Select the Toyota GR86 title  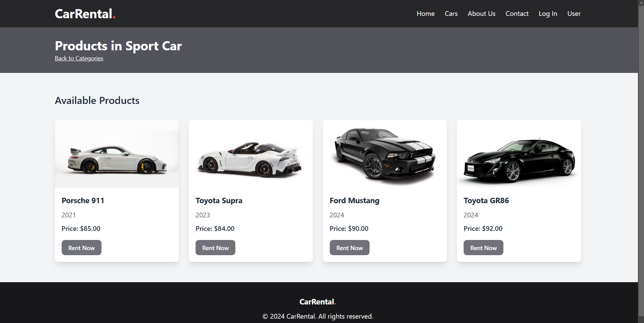[x=486, y=200]
